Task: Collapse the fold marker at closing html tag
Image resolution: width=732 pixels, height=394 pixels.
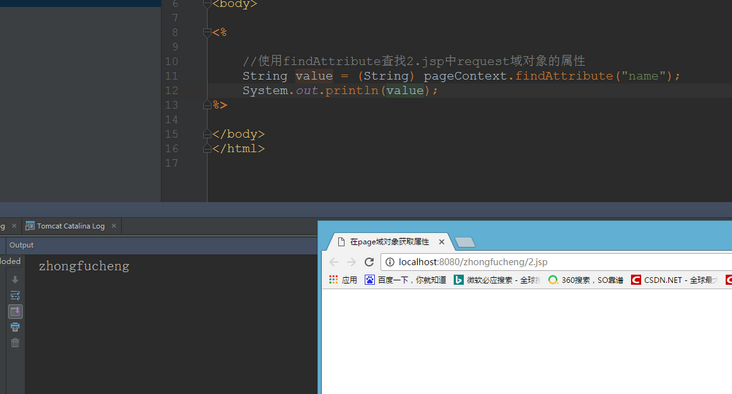Action: pyautogui.click(x=207, y=149)
